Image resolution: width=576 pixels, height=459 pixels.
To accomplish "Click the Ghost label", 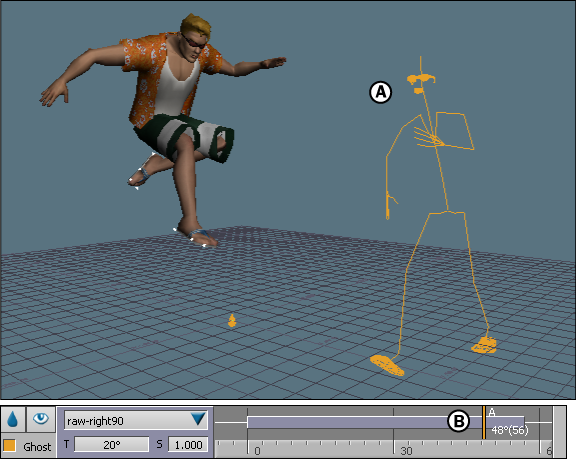I will coord(37,447).
